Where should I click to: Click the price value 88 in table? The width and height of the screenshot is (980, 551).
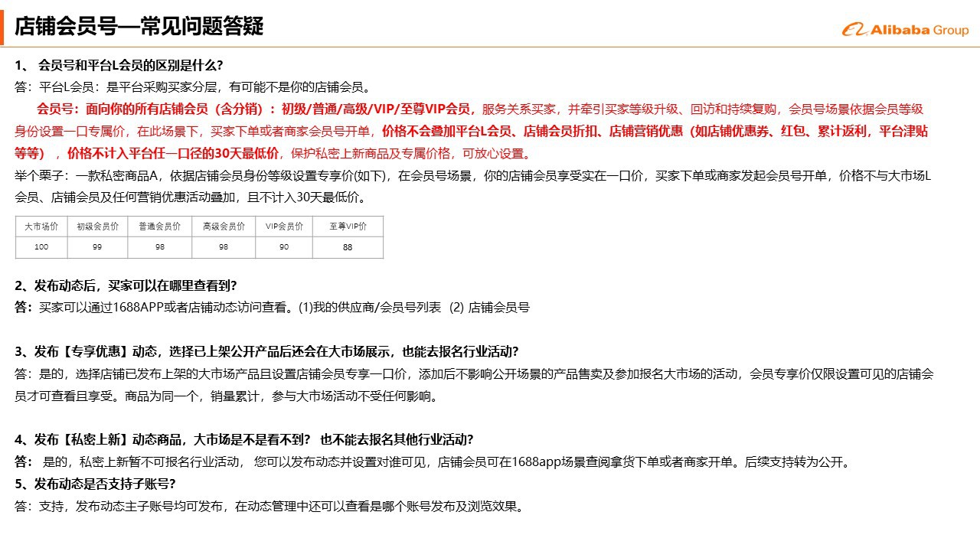point(348,247)
